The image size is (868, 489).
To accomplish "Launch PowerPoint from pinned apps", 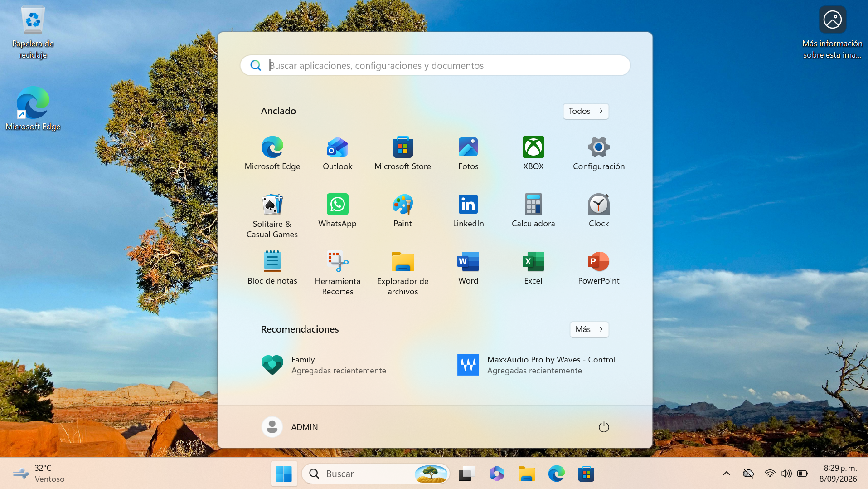I will 599,268.
